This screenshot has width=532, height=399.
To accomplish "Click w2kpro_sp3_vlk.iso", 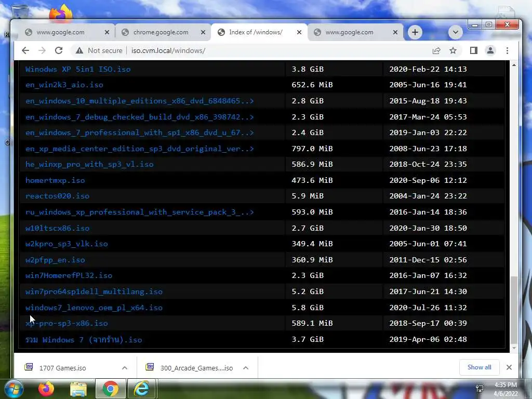I will (x=66, y=244).
